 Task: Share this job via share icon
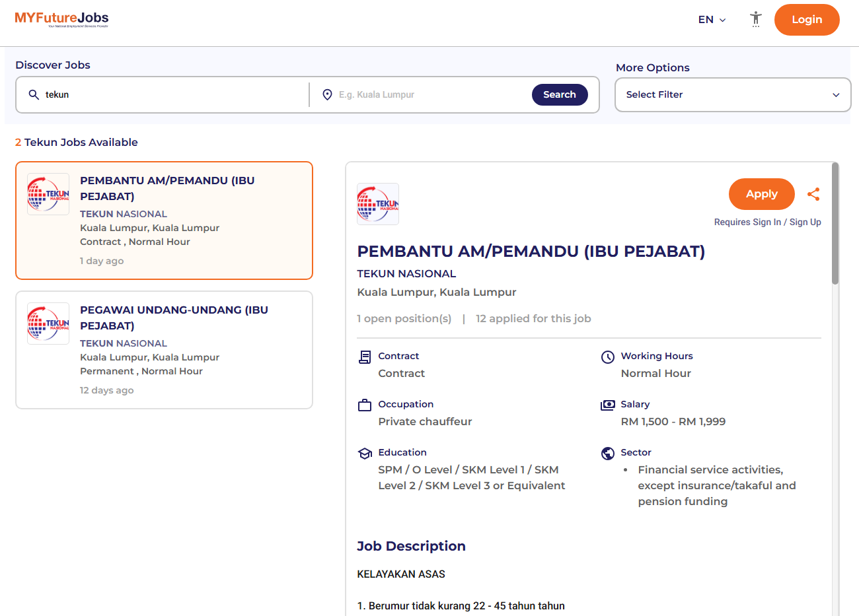tap(813, 194)
